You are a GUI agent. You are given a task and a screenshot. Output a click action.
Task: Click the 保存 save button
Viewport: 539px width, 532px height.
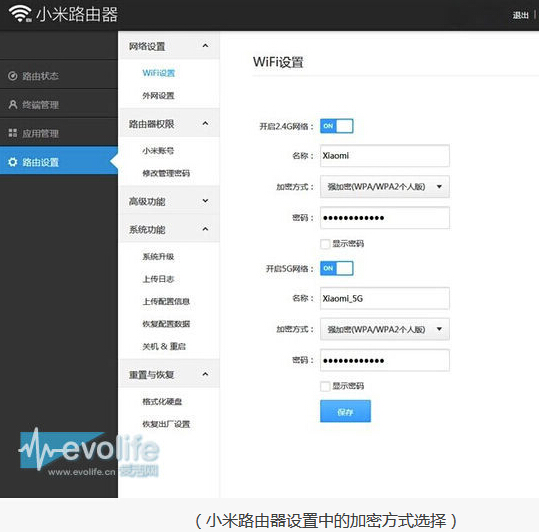click(345, 411)
